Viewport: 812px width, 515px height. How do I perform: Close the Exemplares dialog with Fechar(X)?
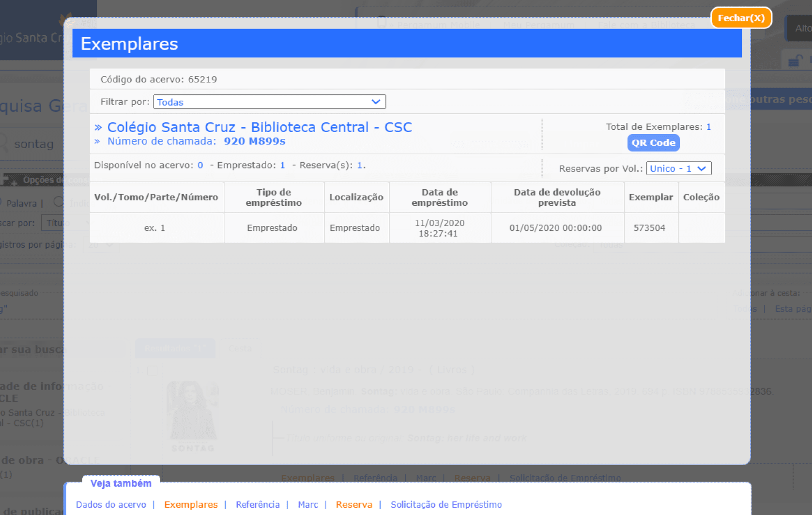click(741, 18)
